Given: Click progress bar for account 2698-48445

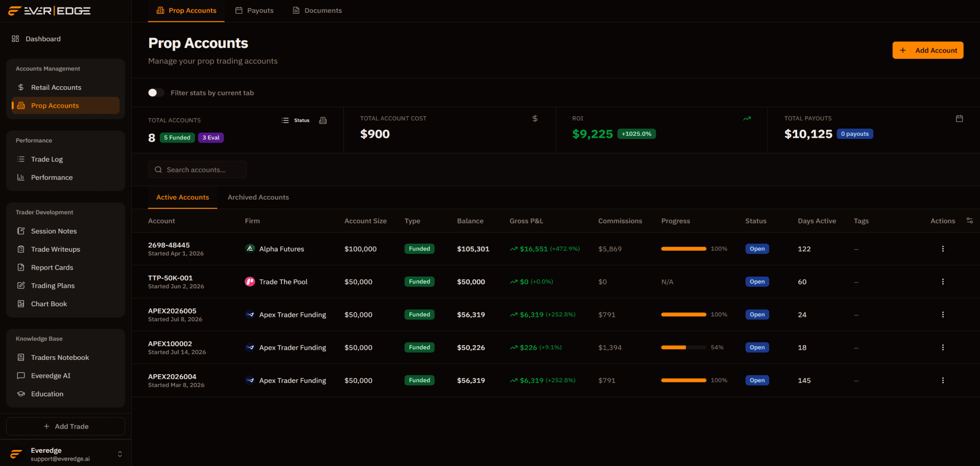Looking at the screenshot, I should tap(684, 249).
